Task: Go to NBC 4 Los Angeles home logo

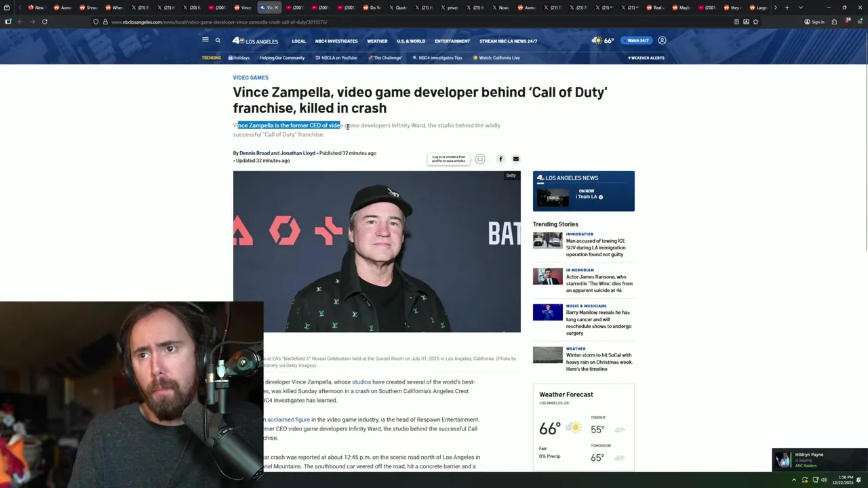Action: point(255,41)
